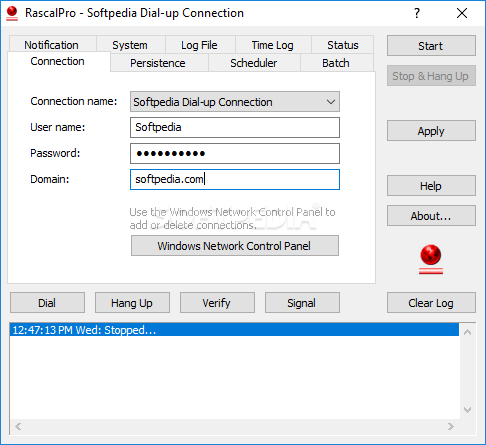Open the Scheduler tab
This screenshot has width=486, height=445.
[254, 63]
